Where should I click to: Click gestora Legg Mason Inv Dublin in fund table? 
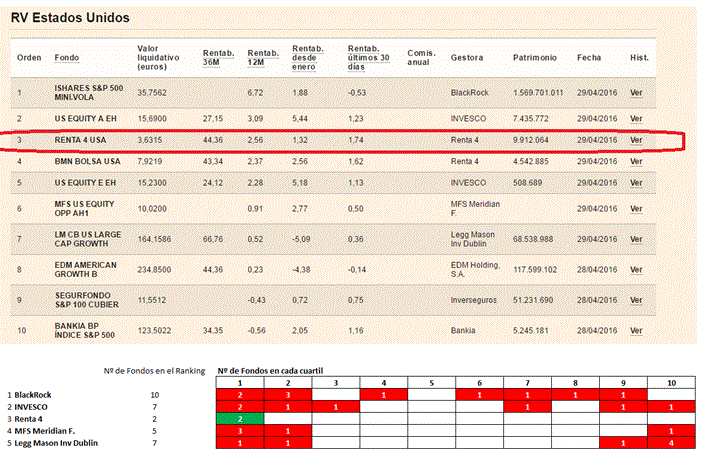click(x=473, y=239)
